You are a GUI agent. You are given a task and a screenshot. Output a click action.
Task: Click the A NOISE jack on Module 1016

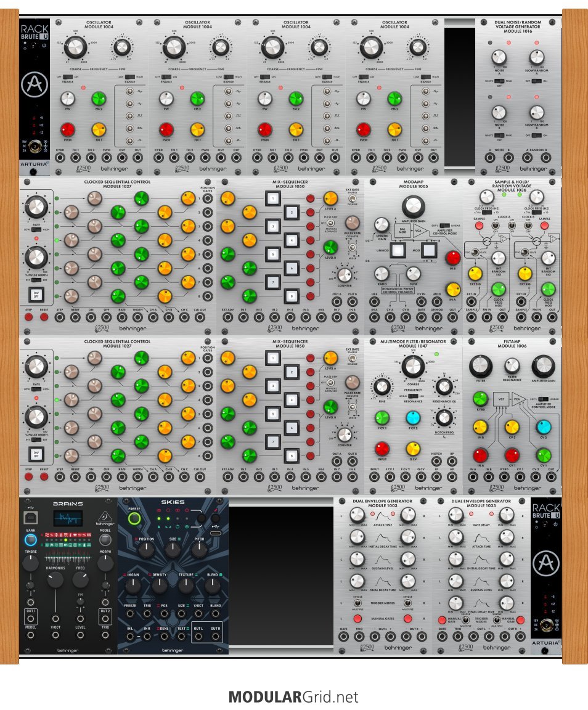(490, 158)
